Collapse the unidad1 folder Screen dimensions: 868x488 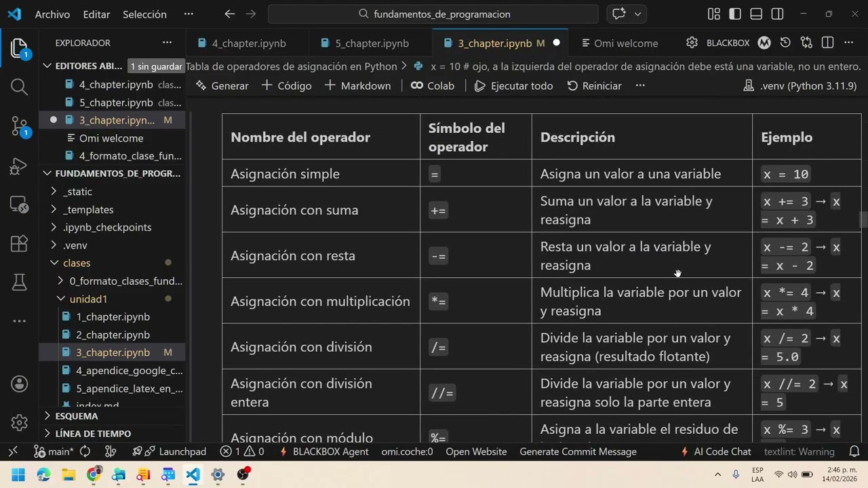pos(112,299)
